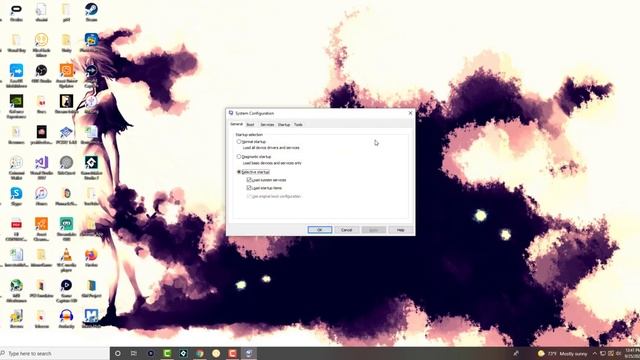Open the Streamlabs OBS green desktop icon

click(x=66, y=229)
